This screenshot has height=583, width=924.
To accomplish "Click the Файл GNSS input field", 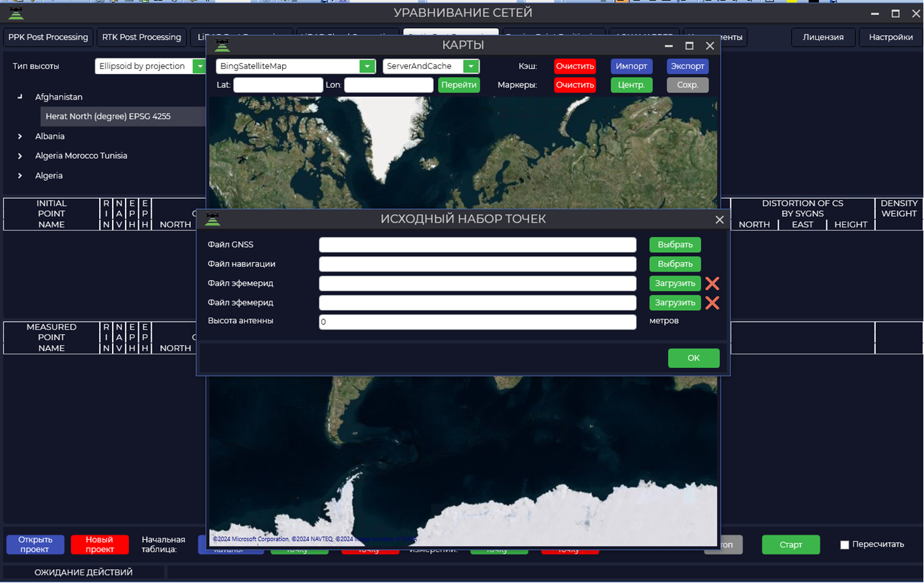I will [478, 245].
